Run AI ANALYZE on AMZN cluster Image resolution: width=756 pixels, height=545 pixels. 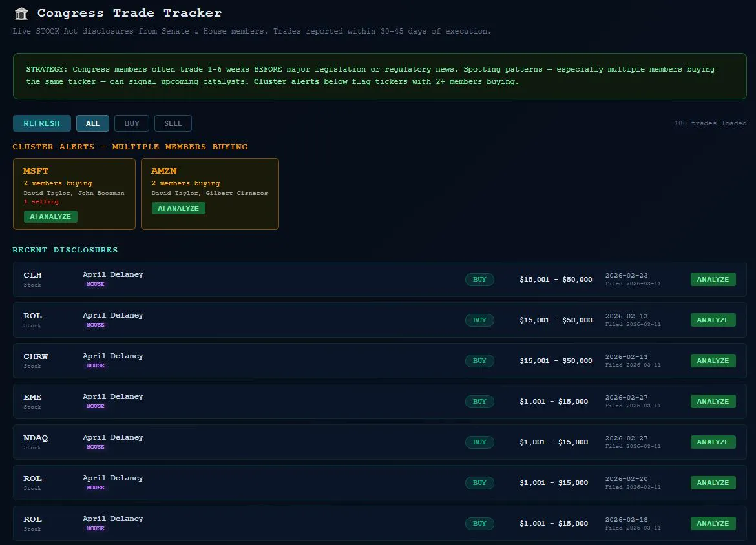[x=178, y=208]
